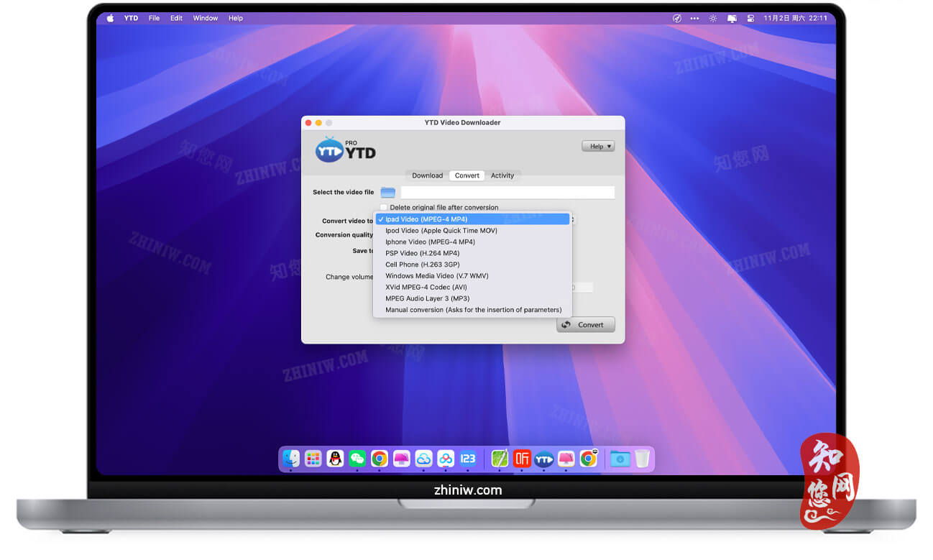933x560 pixels.
Task: Pick Windows Media Video (V.7 WMV)
Action: pyautogui.click(x=473, y=276)
